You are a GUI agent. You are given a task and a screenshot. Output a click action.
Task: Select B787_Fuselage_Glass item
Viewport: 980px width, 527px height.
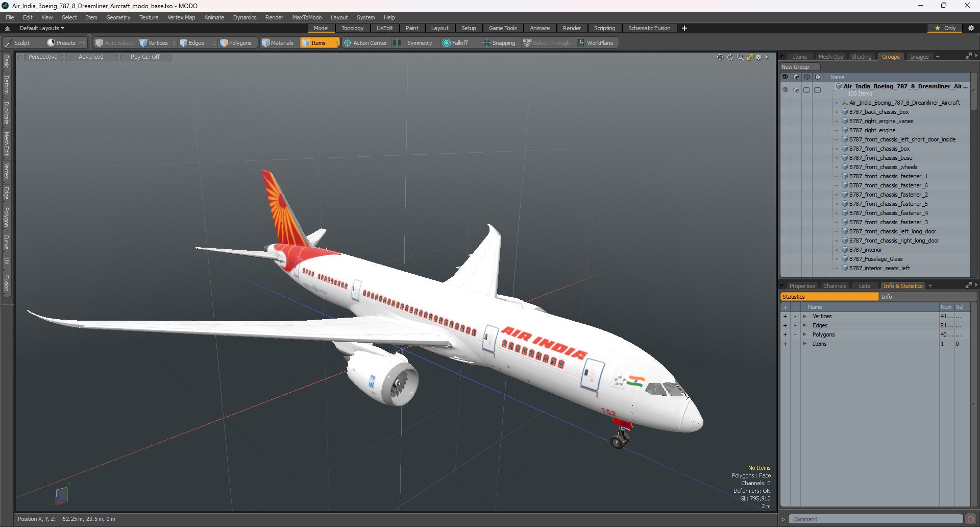coord(876,259)
